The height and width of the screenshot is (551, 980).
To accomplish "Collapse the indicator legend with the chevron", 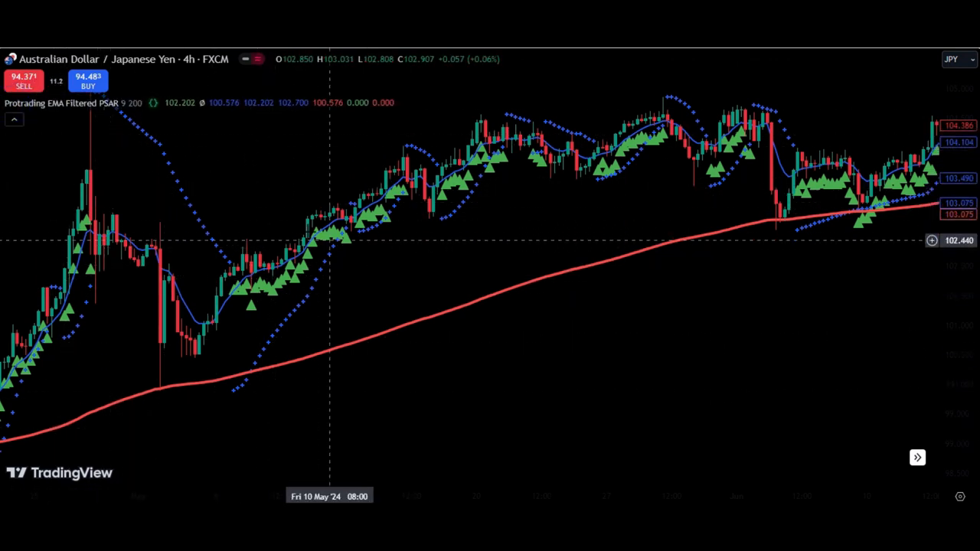I will click(x=14, y=119).
